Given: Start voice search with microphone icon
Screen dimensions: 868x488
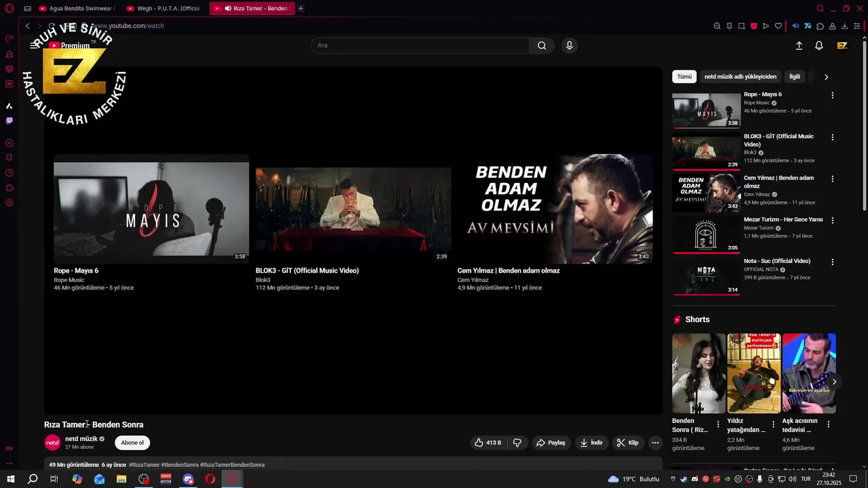Looking at the screenshot, I should tap(569, 45).
